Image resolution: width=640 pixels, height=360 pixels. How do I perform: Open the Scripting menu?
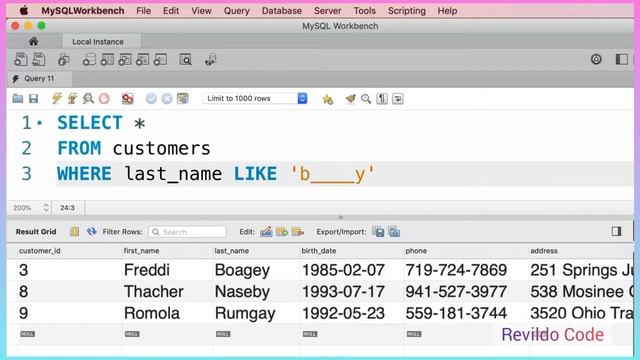(x=407, y=11)
